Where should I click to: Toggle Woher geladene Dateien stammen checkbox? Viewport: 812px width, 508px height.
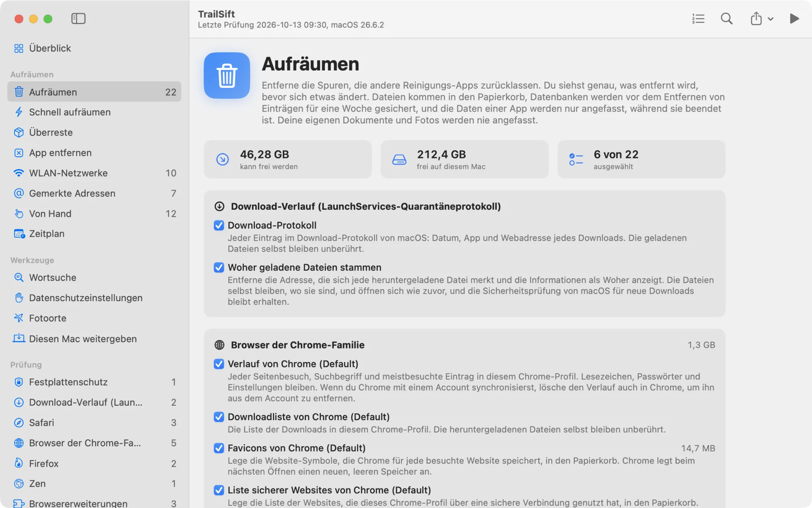pyautogui.click(x=219, y=267)
